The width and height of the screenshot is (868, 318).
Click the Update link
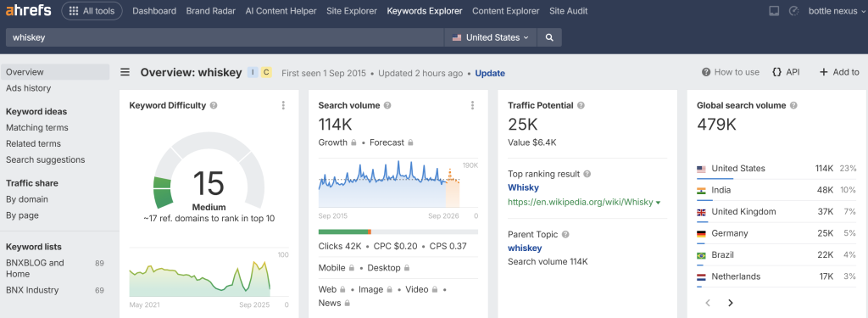point(490,73)
